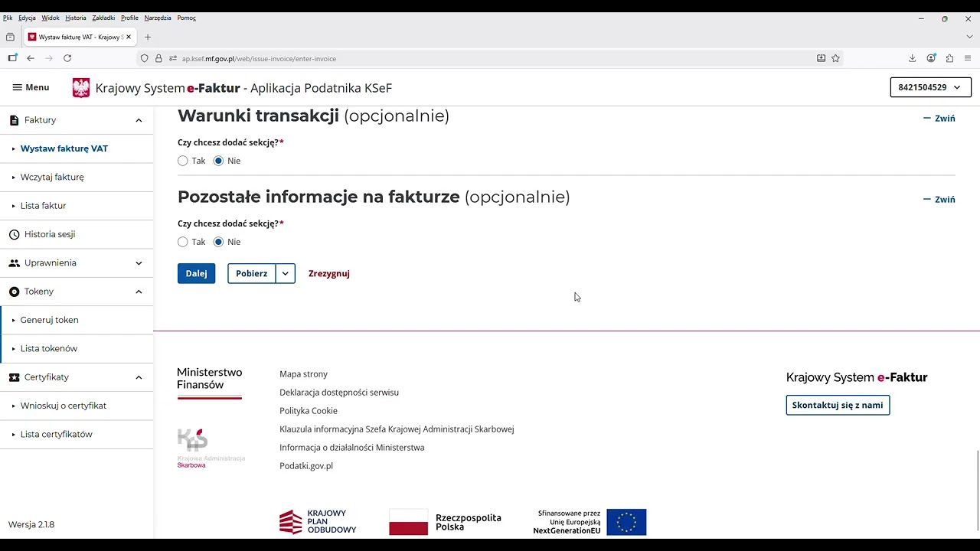This screenshot has width=980, height=551.
Task: Click the Historia sesji clock icon
Action: coord(14,234)
